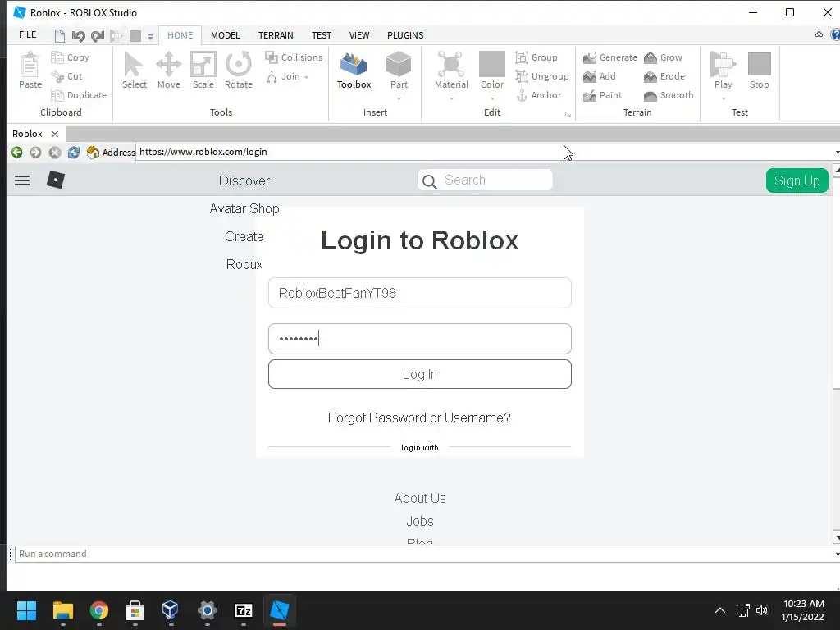Click the green Sign Up button
This screenshot has width=840, height=630.
point(797,180)
